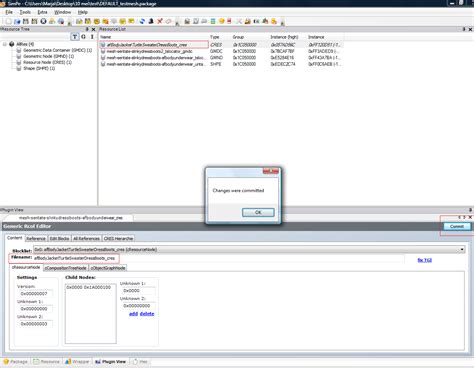Switch to the All References tab
Image resolution: width=474 pixels, height=368 pixels.
point(86,238)
